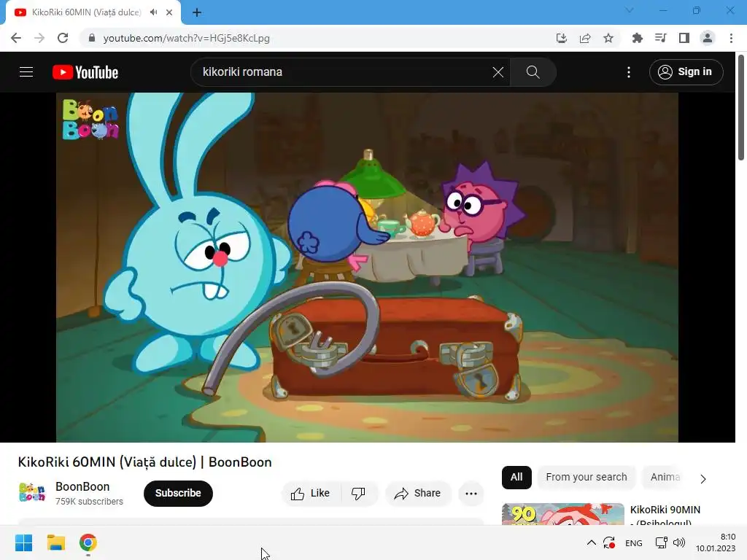
Task: Go forward in browser history
Action: [x=39, y=38]
